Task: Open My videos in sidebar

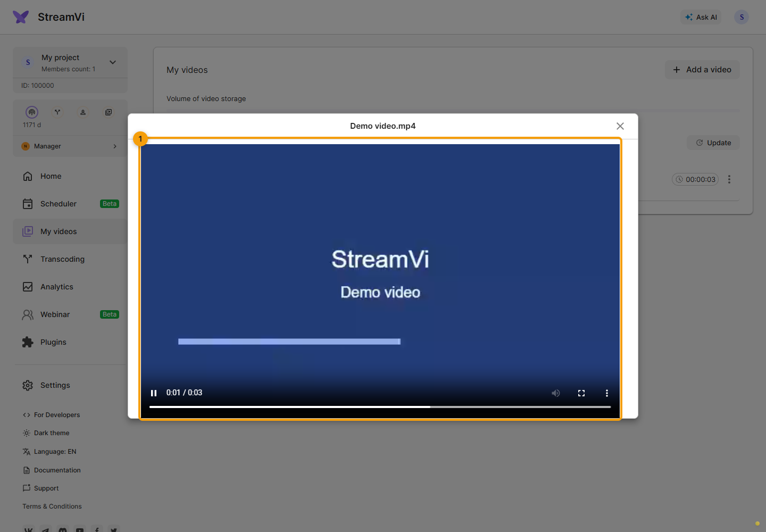Action: pyautogui.click(x=70, y=231)
